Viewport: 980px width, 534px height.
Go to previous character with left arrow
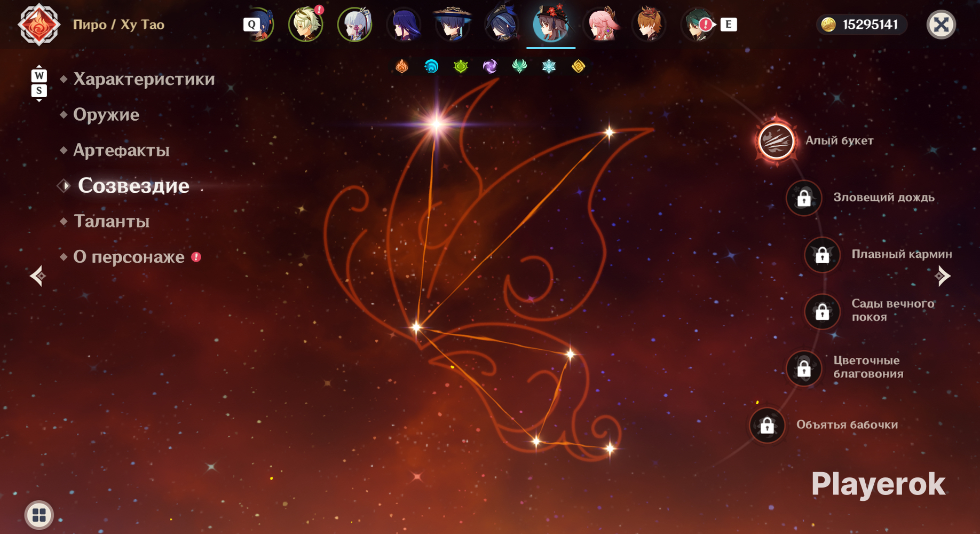(37, 276)
